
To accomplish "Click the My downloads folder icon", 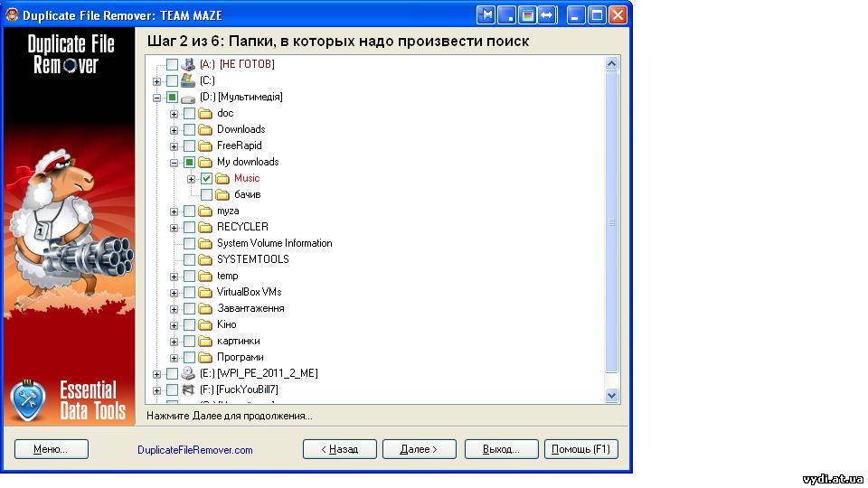I will click(205, 163).
